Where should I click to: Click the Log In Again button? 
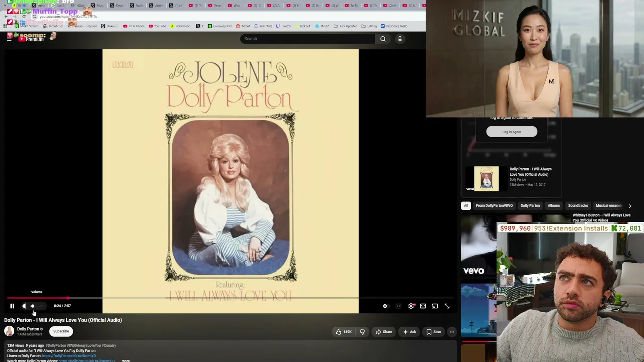(512, 132)
